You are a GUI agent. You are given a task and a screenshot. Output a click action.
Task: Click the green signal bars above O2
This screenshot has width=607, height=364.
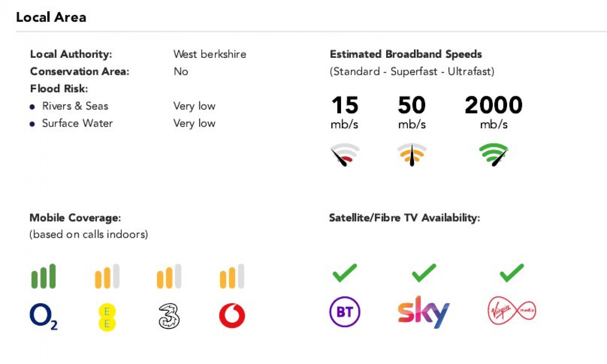43,276
